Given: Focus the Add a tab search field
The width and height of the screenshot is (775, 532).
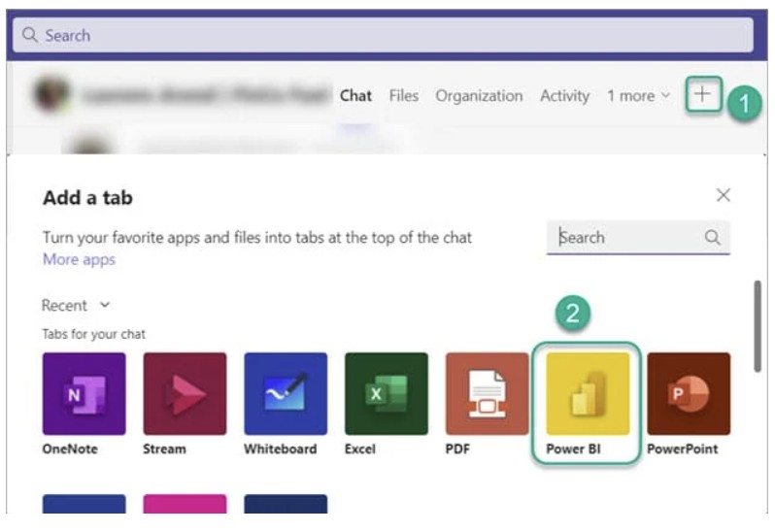Looking at the screenshot, I should [638, 238].
